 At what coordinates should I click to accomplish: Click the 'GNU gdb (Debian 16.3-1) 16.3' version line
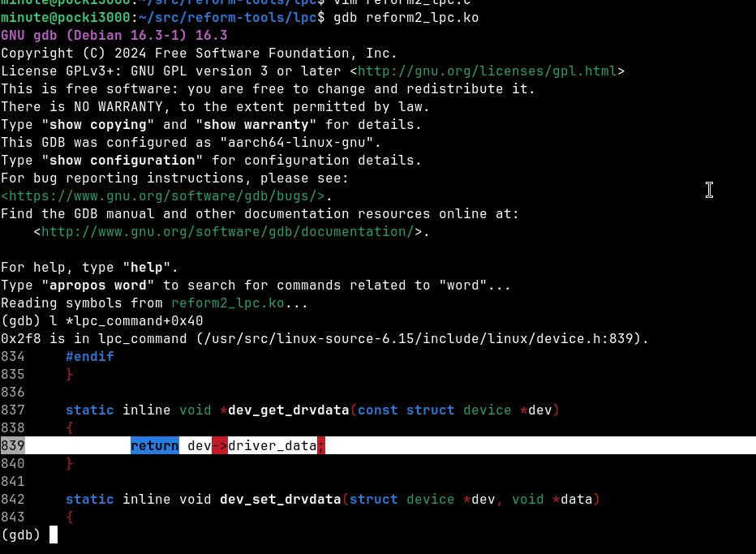click(x=114, y=35)
